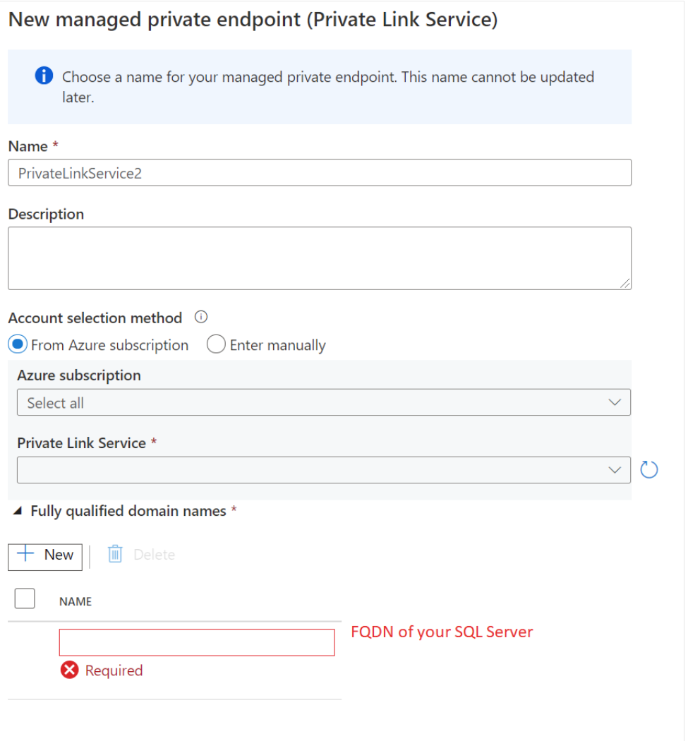Click the red Required error icon
The image size is (700, 741).
tap(69, 670)
